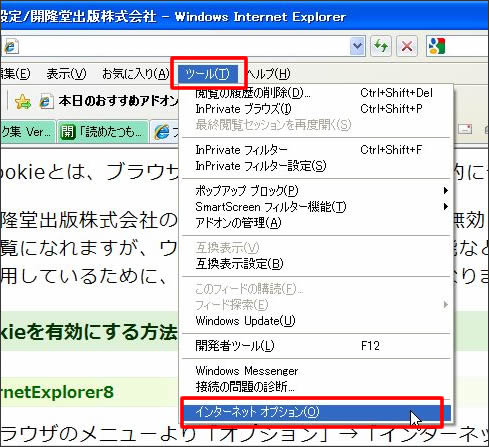
Task: Select 開発者ツール(L) menu item
Action: 316,346
